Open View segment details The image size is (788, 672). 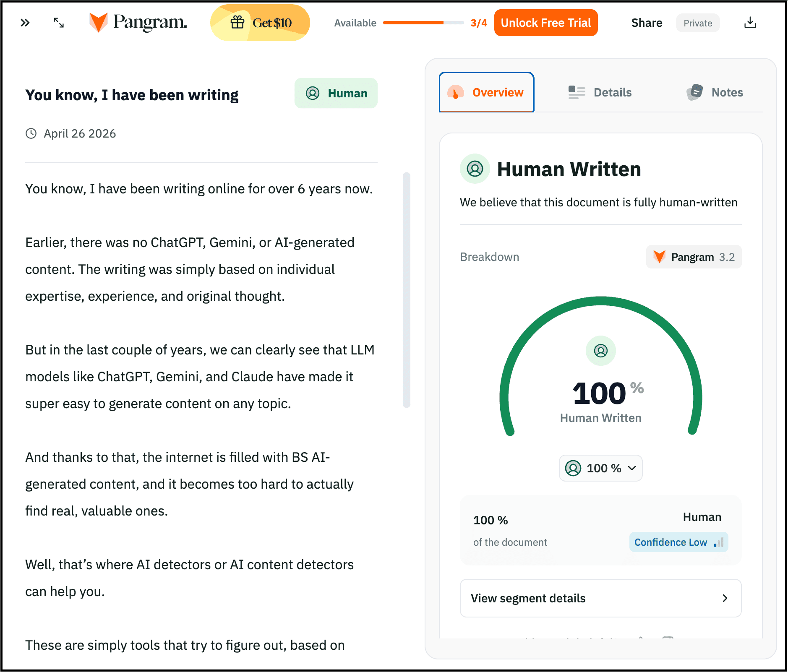[x=600, y=598]
